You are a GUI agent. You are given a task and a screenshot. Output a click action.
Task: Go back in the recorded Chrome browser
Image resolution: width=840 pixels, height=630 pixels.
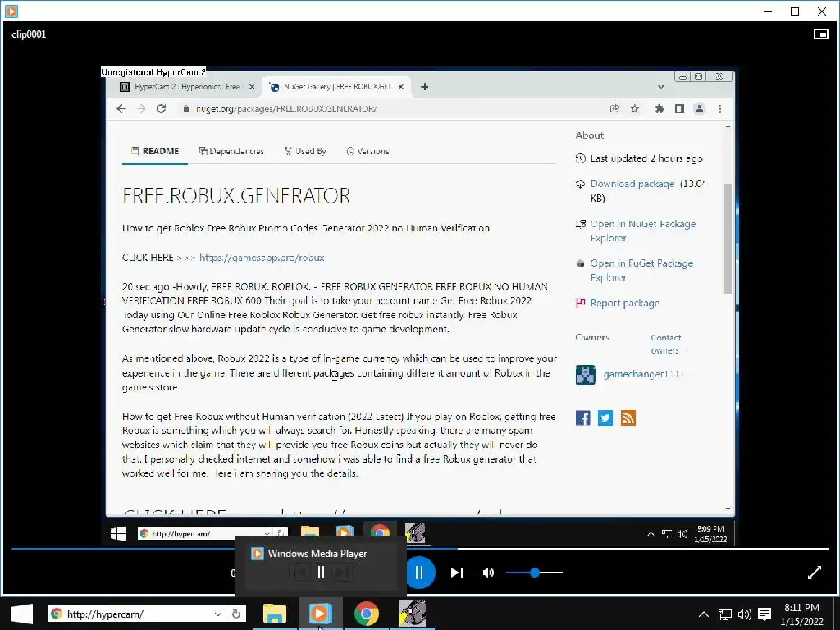[x=121, y=109]
